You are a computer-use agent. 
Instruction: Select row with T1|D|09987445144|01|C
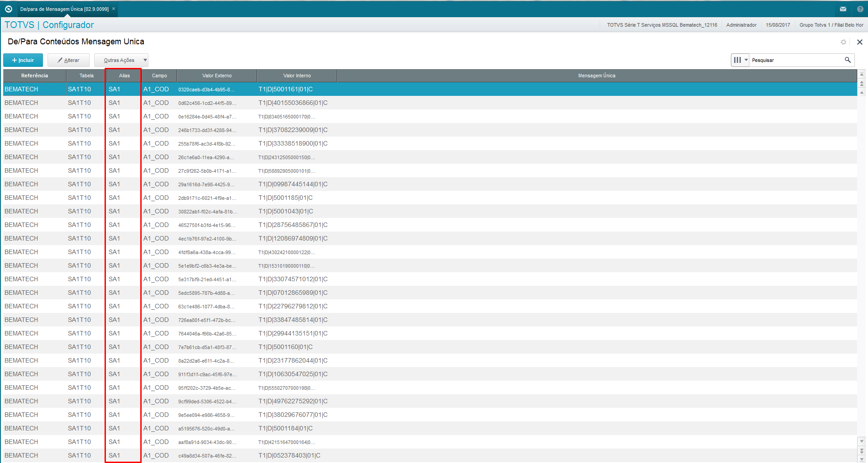tap(430, 184)
